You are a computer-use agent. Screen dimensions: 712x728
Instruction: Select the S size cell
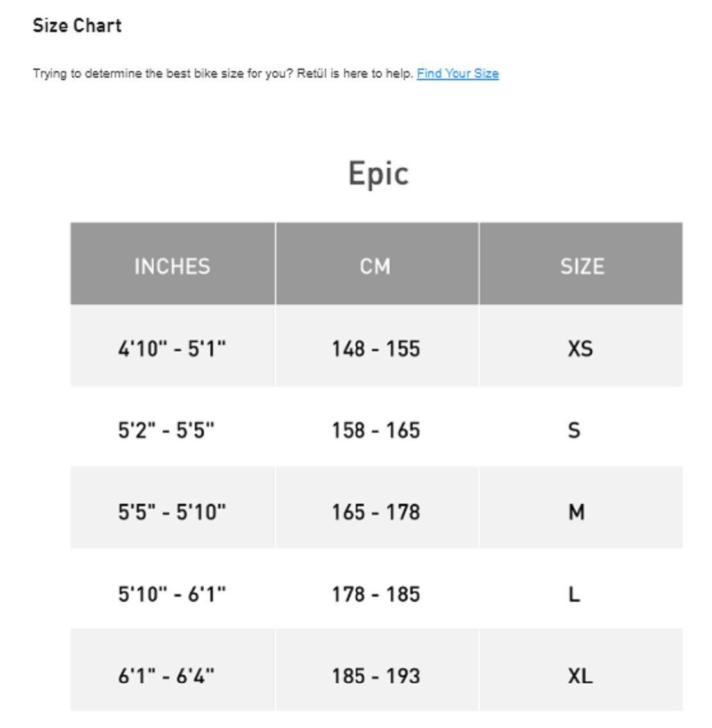pos(574,430)
